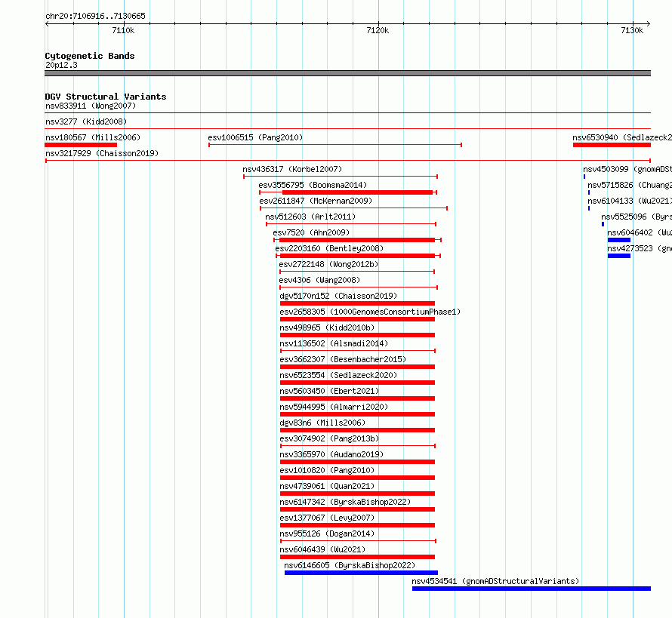Viewport: 672px width, 618px height.
Task: Click the 7110k ruler tick label
Action: coord(123,30)
